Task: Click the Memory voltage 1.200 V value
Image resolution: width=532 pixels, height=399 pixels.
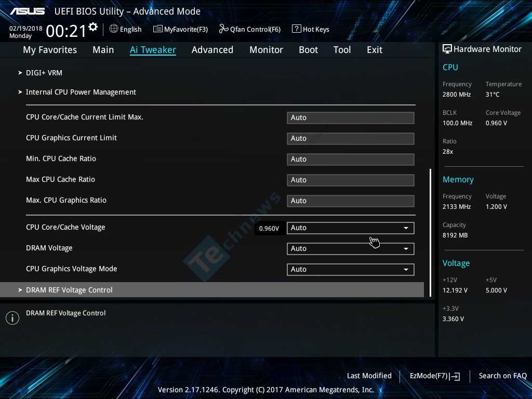Action: click(x=496, y=207)
